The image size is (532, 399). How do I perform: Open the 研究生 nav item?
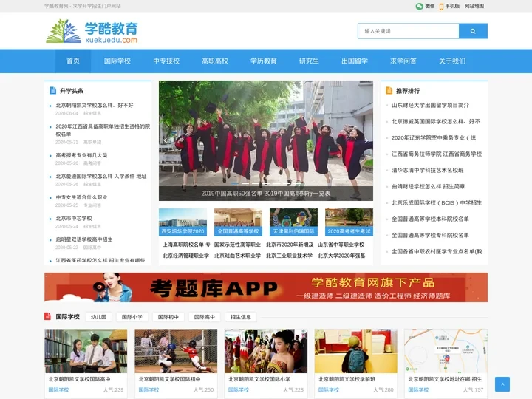click(x=309, y=61)
